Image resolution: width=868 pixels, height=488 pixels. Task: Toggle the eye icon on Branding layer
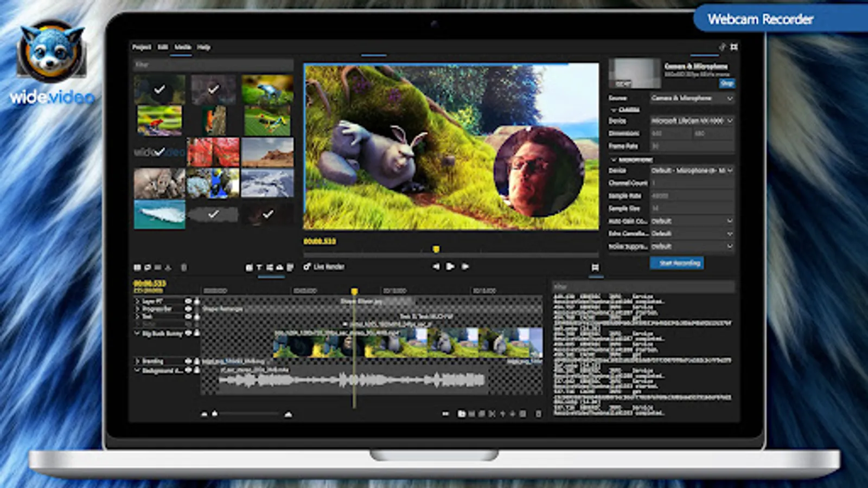tap(188, 361)
